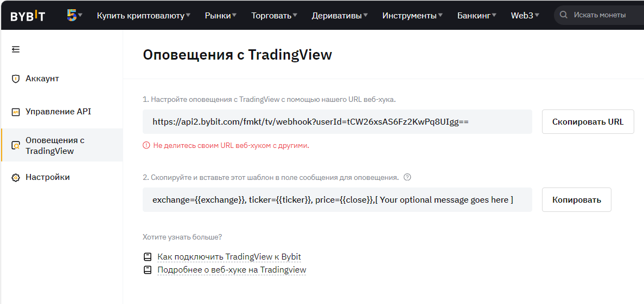Image resolution: width=644 pixels, height=304 pixels.
Task: Open link Как подключить TradingView к Bybit
Action: point(229,257)
